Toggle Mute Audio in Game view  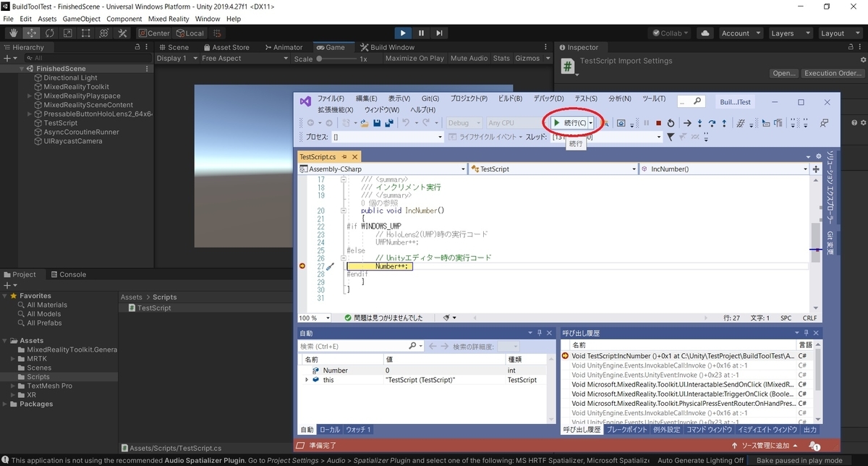coord(469,59)
